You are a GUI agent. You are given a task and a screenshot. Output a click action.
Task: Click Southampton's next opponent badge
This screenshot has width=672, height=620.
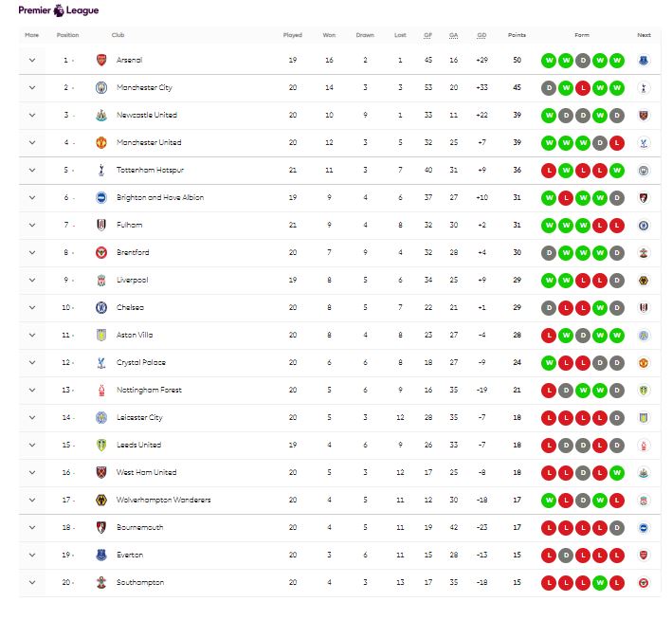tap(645, 582)
